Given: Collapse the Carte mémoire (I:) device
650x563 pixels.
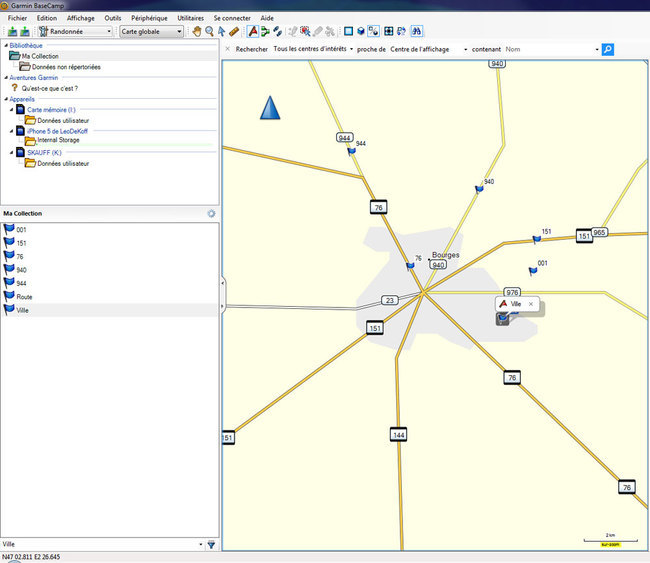Looking at the screenshot, I should (12, 110).
